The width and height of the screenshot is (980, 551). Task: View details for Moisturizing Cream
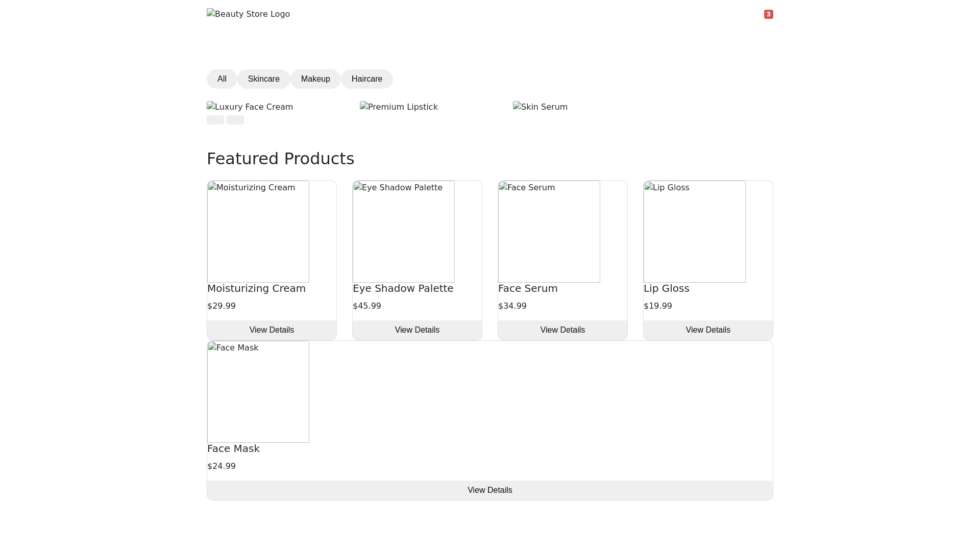coord(272,330)
